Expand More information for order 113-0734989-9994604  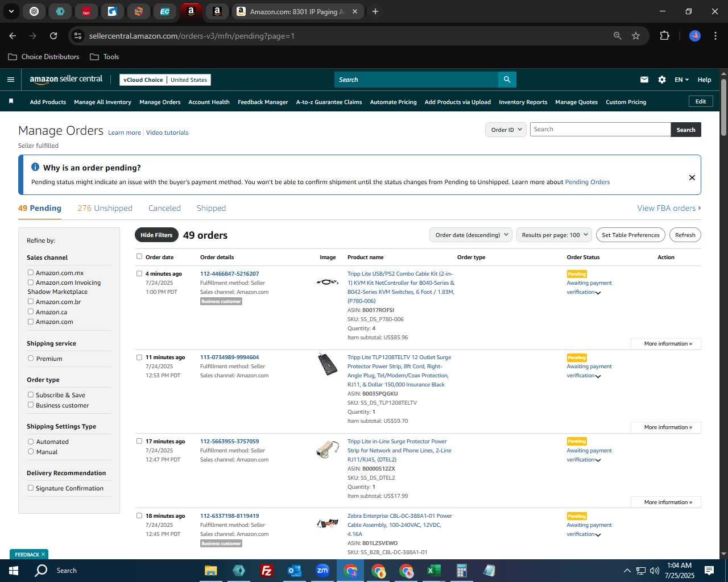click(x=665, y=427)
